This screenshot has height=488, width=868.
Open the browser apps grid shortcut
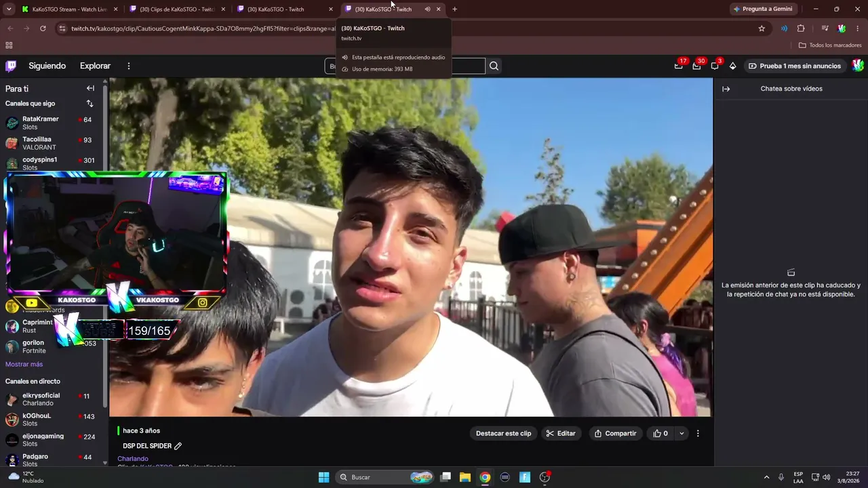tap(9, 45)
